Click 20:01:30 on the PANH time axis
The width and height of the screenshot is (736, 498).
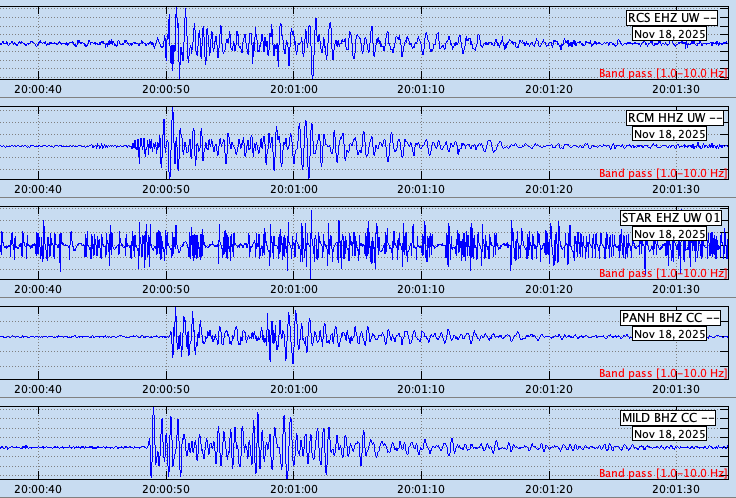coord(676,389)
